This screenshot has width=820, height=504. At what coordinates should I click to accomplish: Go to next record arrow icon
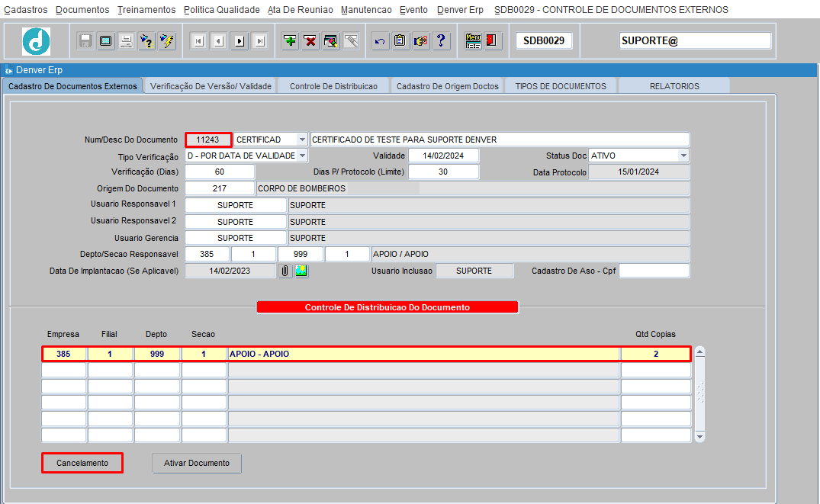(x=240, y=40)
